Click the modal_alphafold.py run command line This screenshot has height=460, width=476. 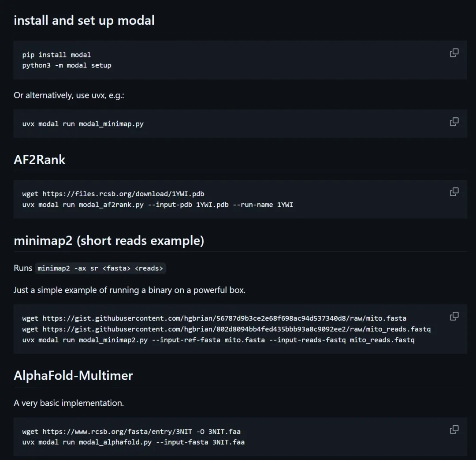click(x=133, y=442)
